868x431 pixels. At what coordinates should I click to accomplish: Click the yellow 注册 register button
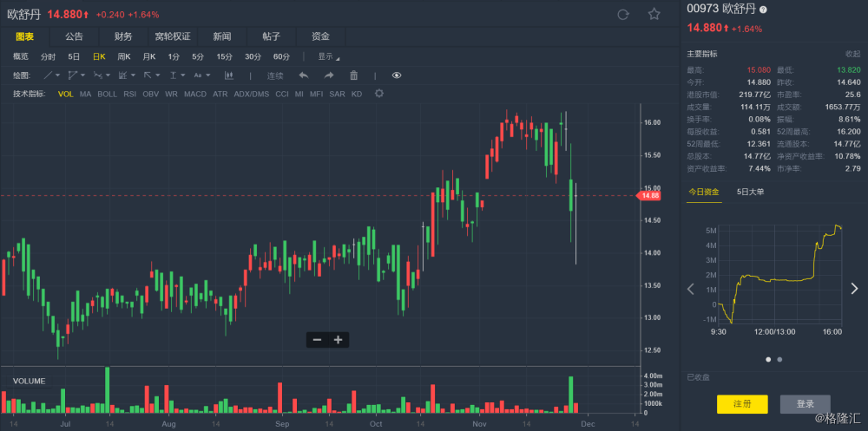742,404
